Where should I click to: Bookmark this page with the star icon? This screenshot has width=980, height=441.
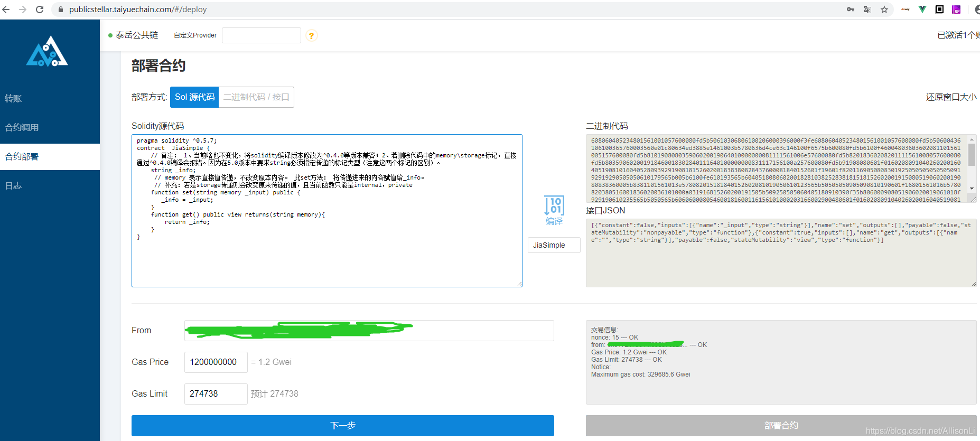coord(884,10)
